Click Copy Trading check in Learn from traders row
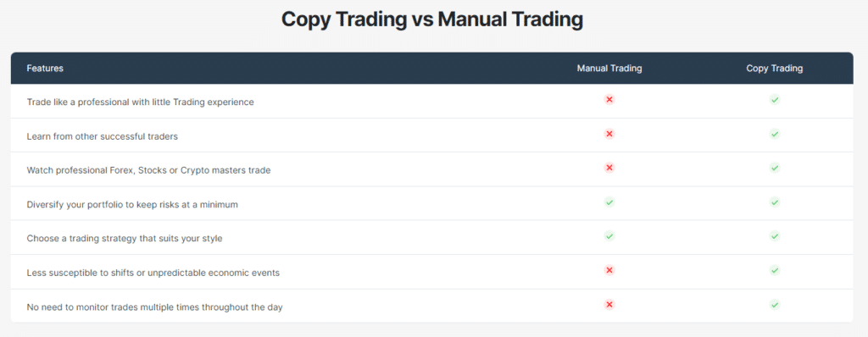Image resolution: width=868 pixels, height=337 pixels. (x=775, y=134)
